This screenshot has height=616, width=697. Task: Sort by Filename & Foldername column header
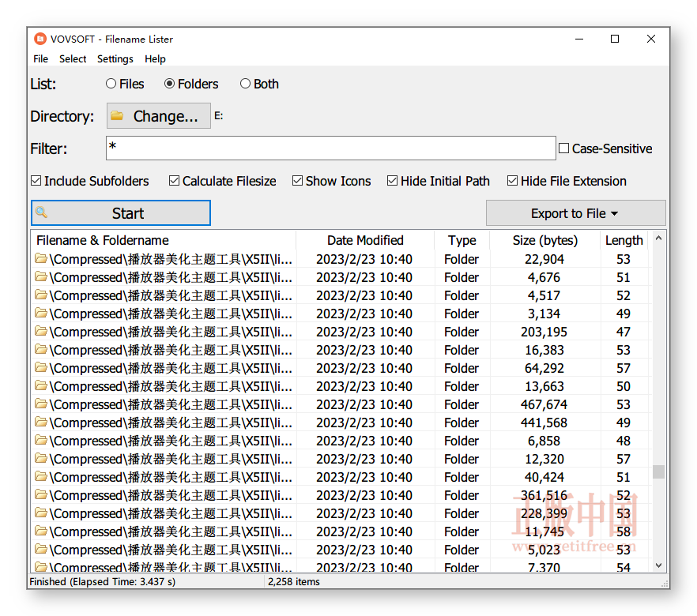(x=164, y=240)
